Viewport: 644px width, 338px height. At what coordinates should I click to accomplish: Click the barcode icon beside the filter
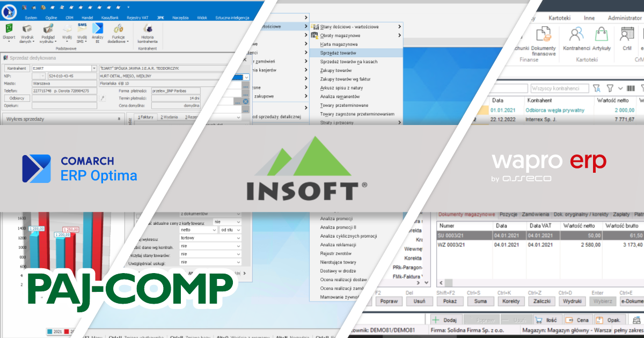pos(631,88)
